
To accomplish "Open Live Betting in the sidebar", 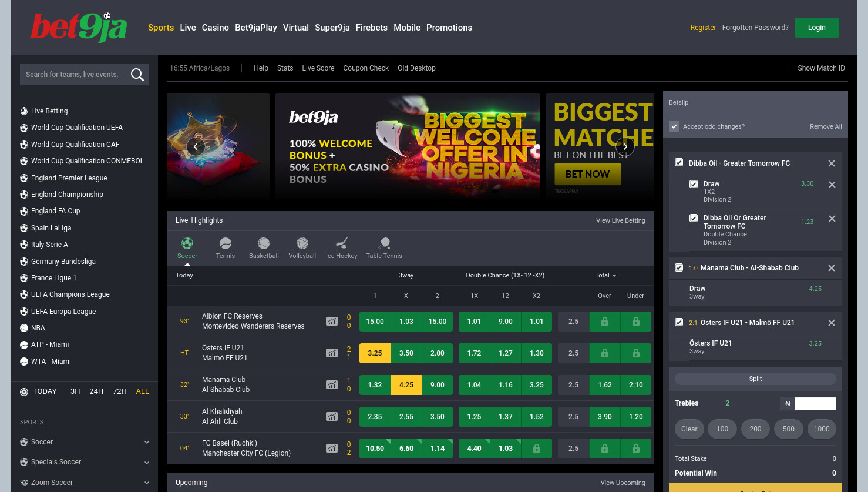I will pos(49,111).
